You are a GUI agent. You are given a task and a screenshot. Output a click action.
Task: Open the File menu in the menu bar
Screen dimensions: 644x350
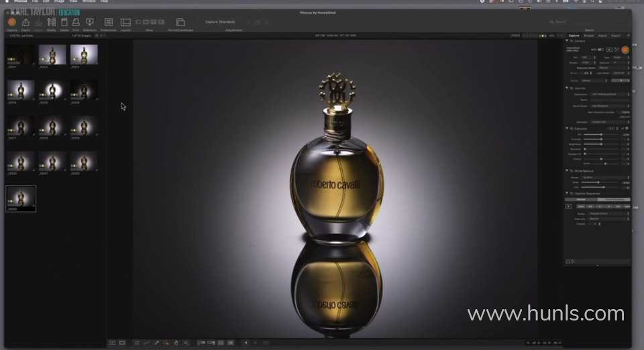pyautogui.click(x=35, y=1)
